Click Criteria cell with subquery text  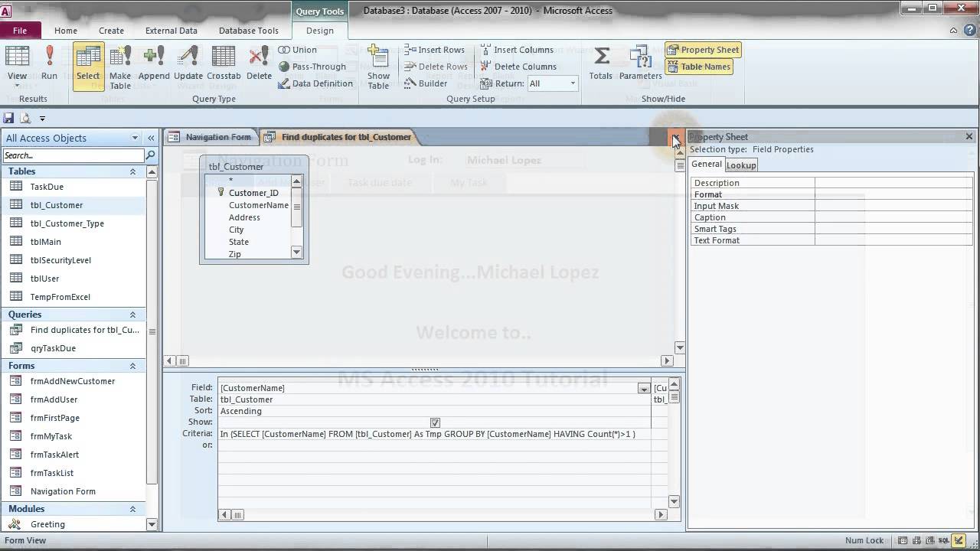pyautogui.click(x=434, y=434)
